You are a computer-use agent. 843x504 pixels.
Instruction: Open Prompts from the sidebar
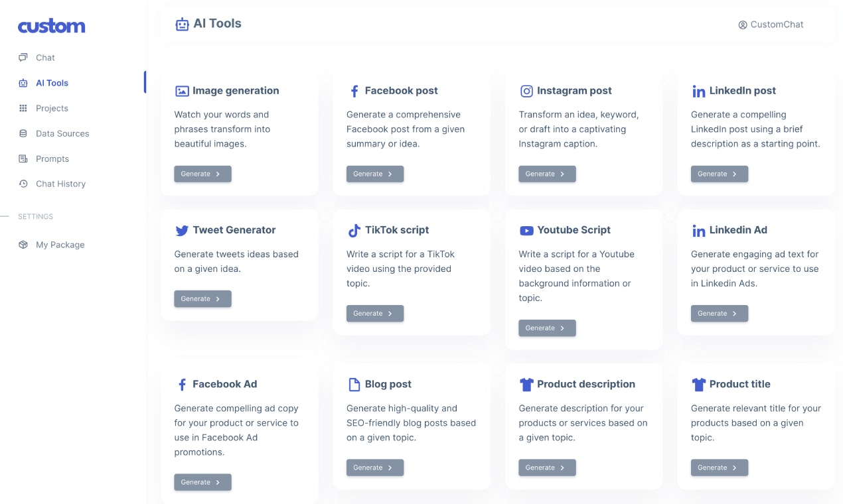pos(52,158)
